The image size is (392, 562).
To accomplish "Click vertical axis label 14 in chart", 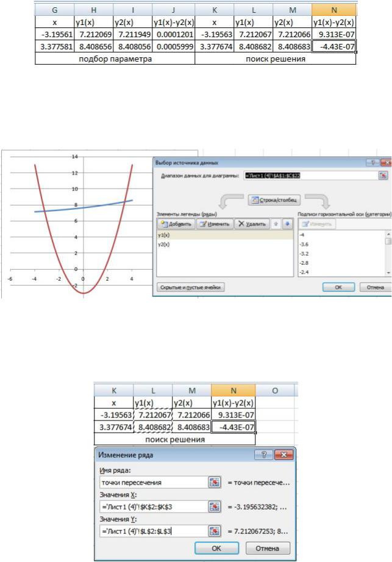I will [74, 157].
